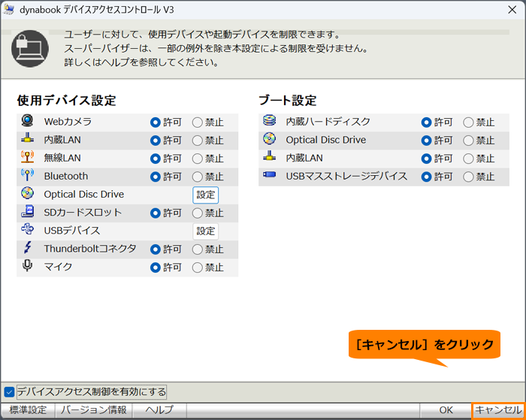Click the 内蔵LAN network icon in 使用デバイス設定
Screen dimensions: 526x420
coord(27,137)
